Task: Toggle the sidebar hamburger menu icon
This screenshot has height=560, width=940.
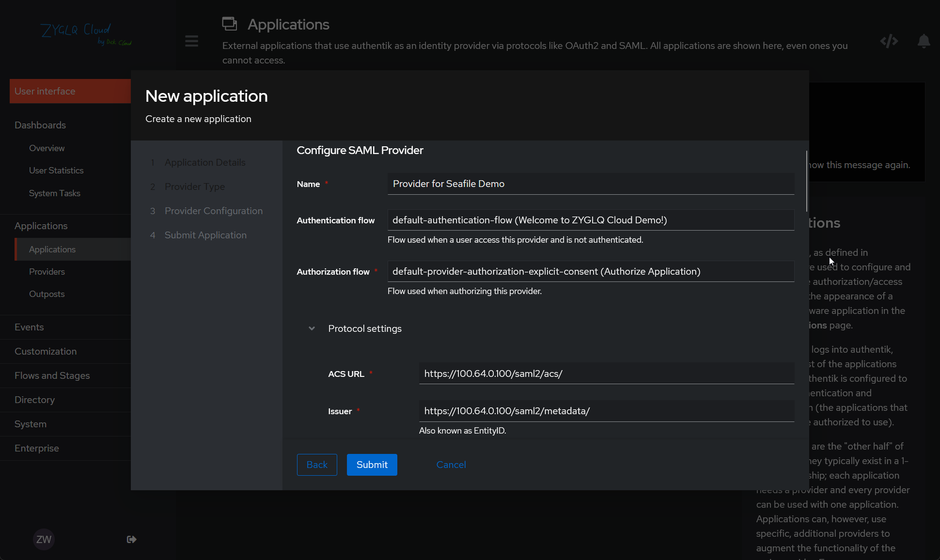Action: [191, 41]
